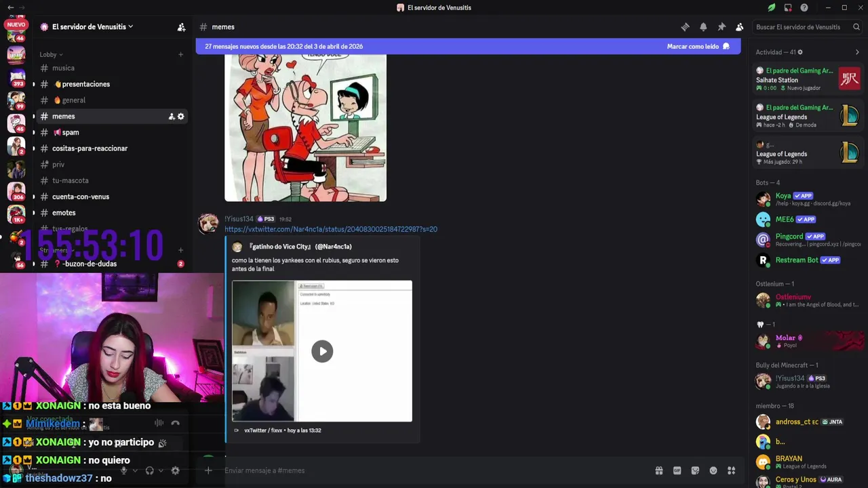Screen dimensions: 868x488
Task: Add channel plus in Lobby category
Action: click(180, 54)
